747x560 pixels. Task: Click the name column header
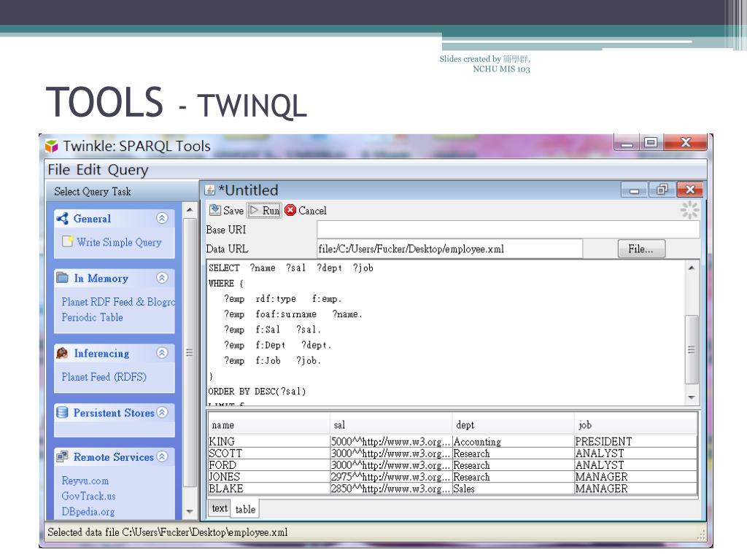tap(268, 424)
